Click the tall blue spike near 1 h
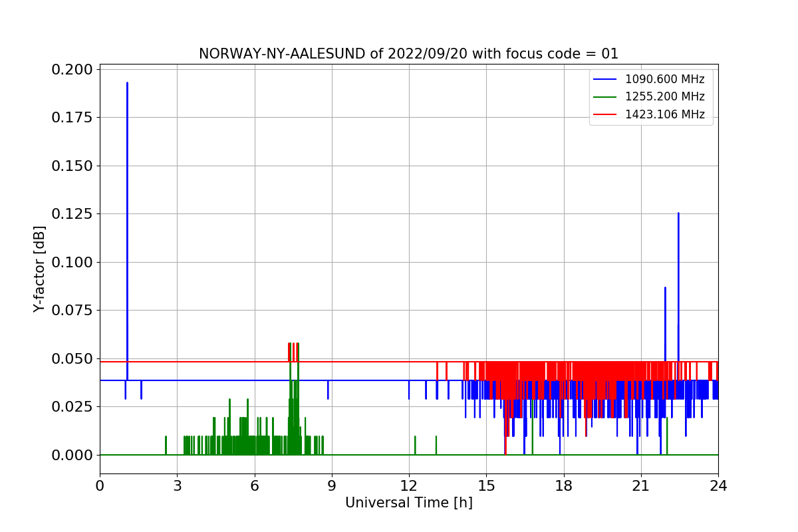798x532 pixels. click(127, 231)
